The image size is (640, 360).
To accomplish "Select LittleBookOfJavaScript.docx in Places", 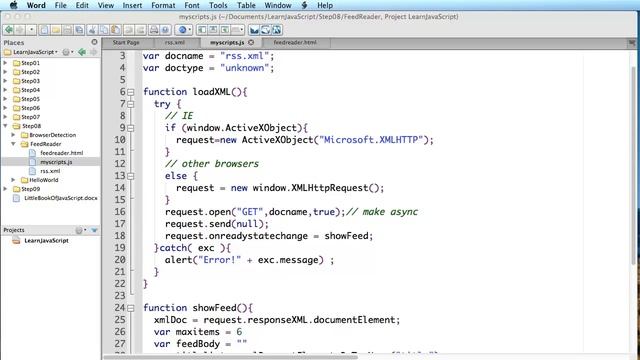I will pyautogui.click(x=60, y=198).
